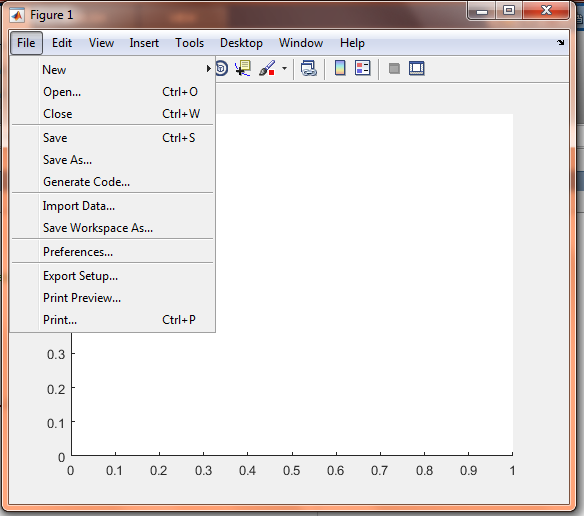Insert a Colorbar via toolbar icon
This screenshot has height=516, width=584.
click(x=340, y=68)
